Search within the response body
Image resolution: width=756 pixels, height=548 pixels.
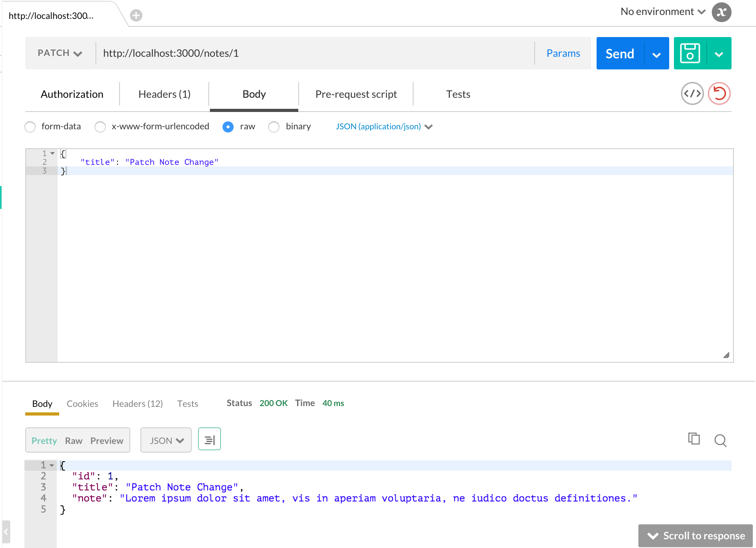click(720, 440)
